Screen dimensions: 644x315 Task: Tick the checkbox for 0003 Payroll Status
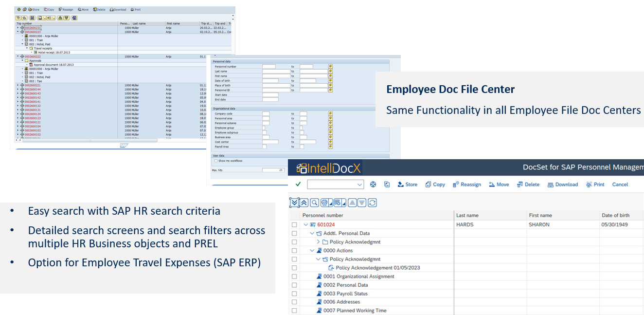pyautogui.click(x=294, y=294)
